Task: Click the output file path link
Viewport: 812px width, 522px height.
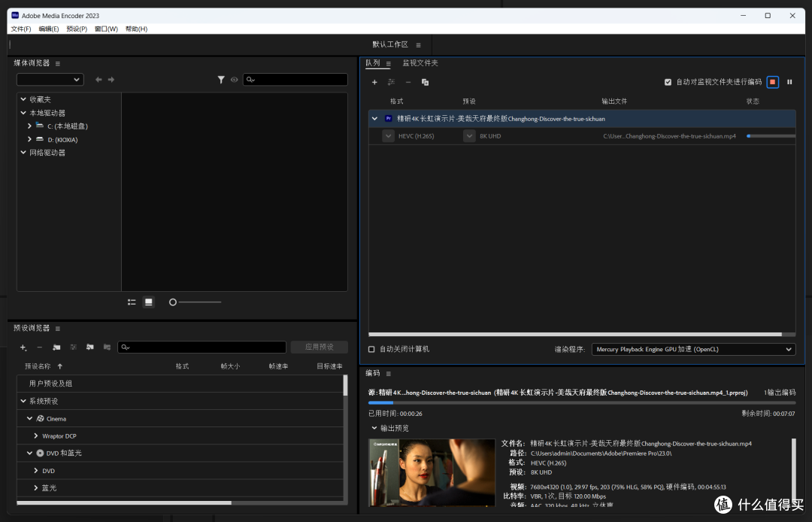Action: click(x=669, y=136)
